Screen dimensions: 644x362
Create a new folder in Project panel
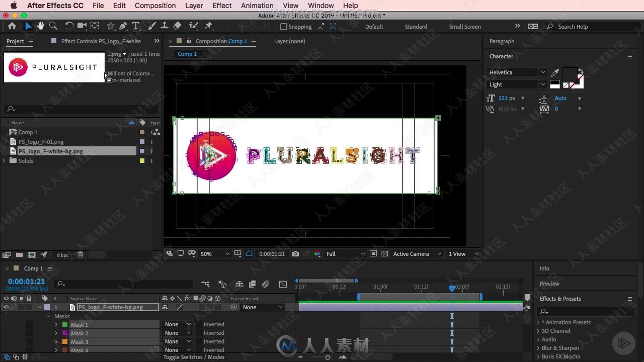[19, 255]
